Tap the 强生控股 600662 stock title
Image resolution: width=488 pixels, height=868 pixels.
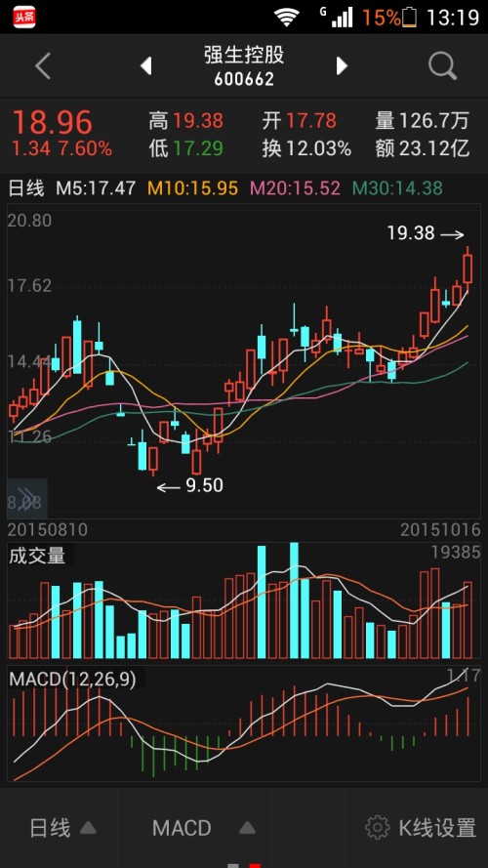click(244, 65)
